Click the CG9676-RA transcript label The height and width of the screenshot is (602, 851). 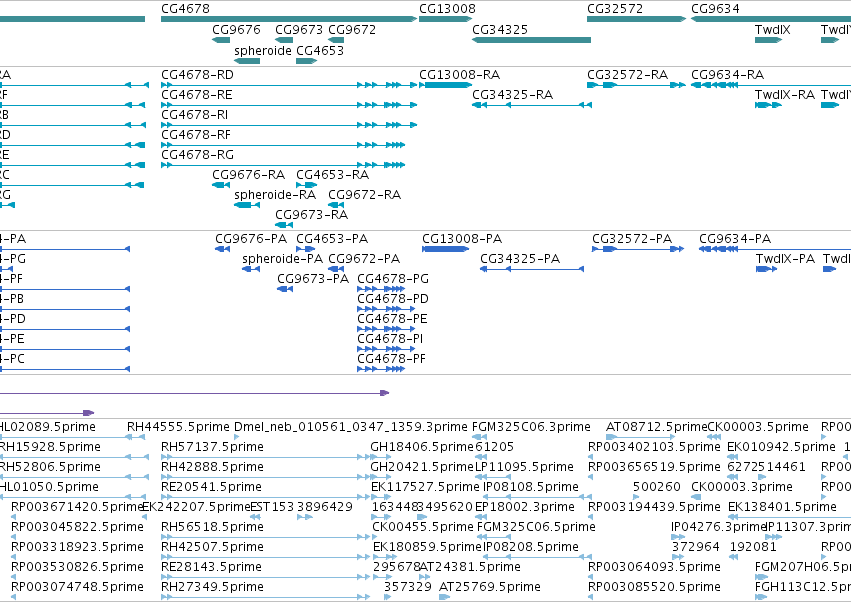tap(249, 175)
